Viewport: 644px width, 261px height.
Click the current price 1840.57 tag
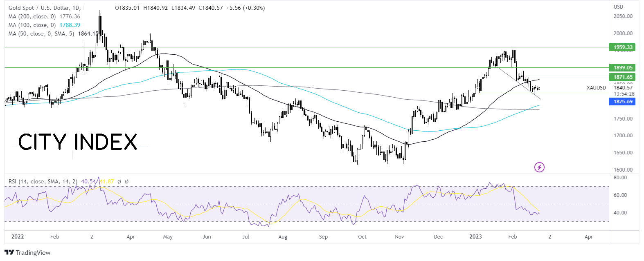[x=623, y=87]
